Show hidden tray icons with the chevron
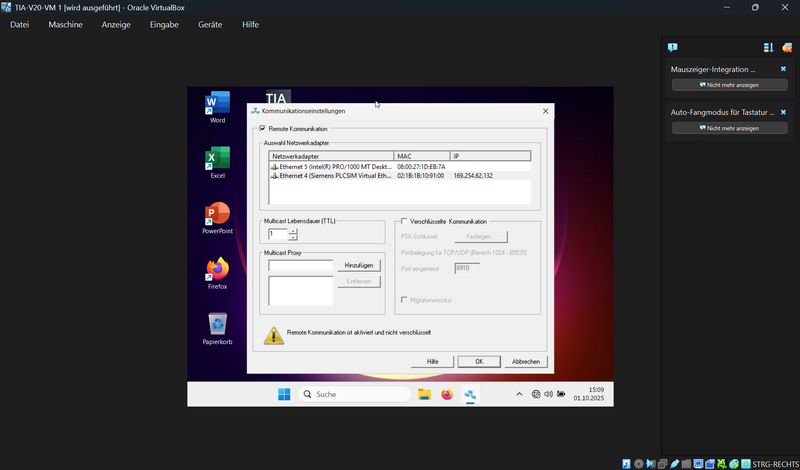 [518, 394]
